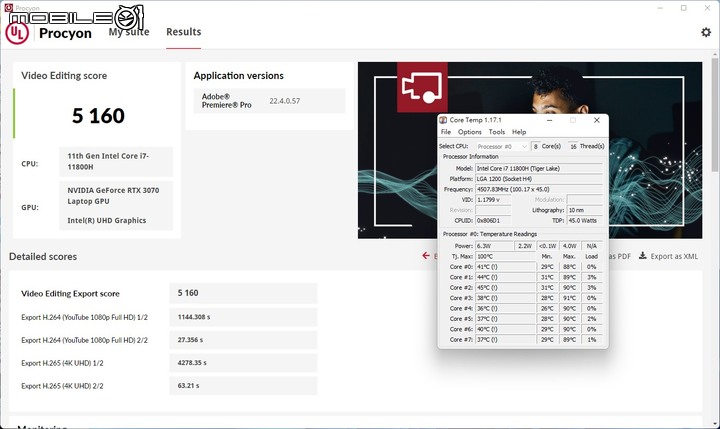
Task: Click the VID value 1.1799 v
Action: pos(493,200)
